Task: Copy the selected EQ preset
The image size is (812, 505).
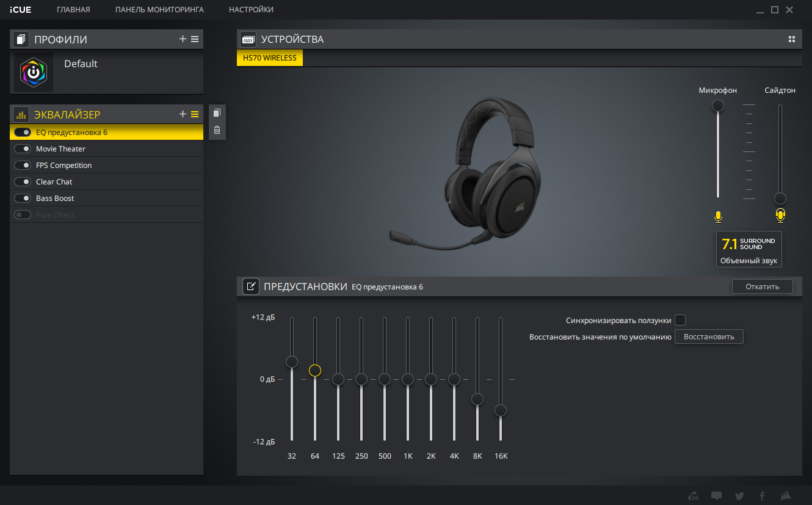Action: coord(217,113)
